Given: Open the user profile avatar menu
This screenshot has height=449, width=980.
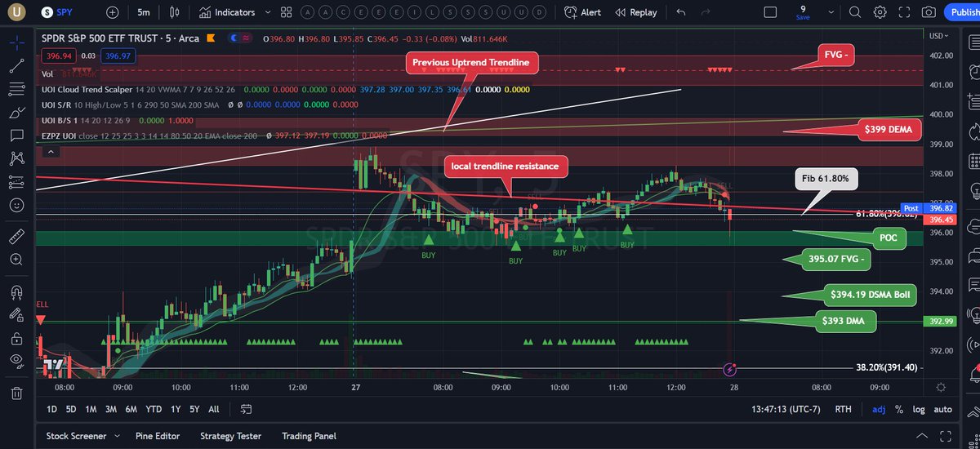Looking at the screenshot, I should click(x=17, y=12).
